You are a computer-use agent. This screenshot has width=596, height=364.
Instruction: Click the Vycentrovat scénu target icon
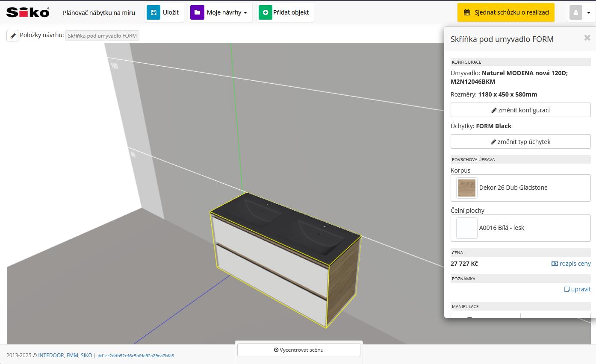pos(276,349)
